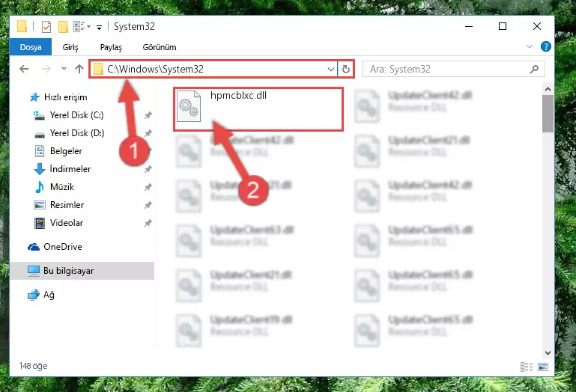The width and height of the screenshot is (576, 392).
Task: Click the scrollbar up arrow
Action: [x=548, y=89]
